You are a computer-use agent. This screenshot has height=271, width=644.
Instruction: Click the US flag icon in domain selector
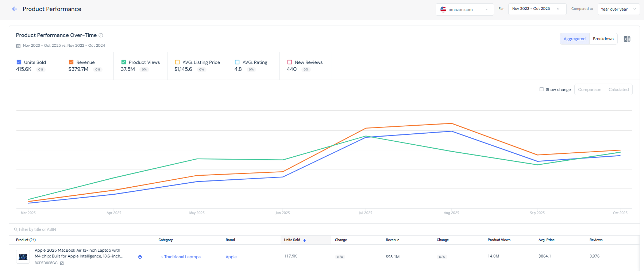[x=443, y=9]
